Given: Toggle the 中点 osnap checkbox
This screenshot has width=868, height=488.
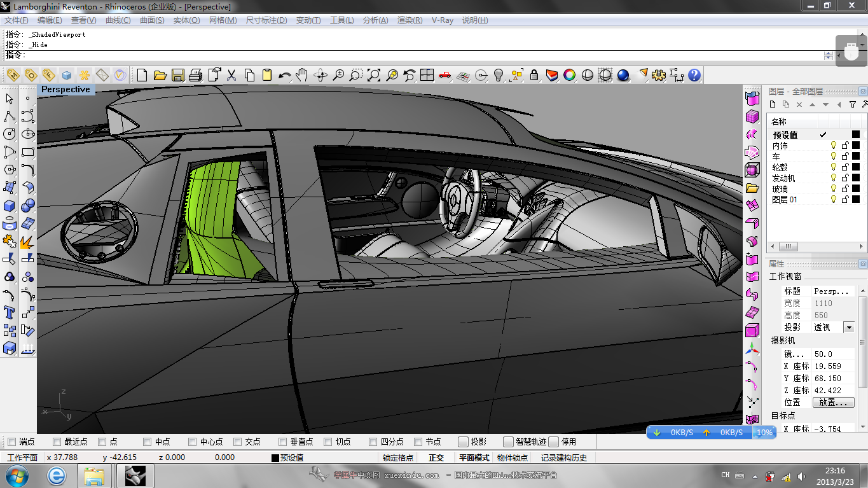Looking at the screenshot, I should coord(148,442).
